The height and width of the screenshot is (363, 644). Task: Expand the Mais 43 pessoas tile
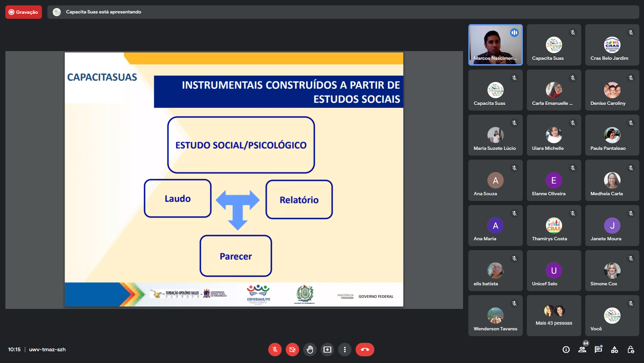(554, 316)
